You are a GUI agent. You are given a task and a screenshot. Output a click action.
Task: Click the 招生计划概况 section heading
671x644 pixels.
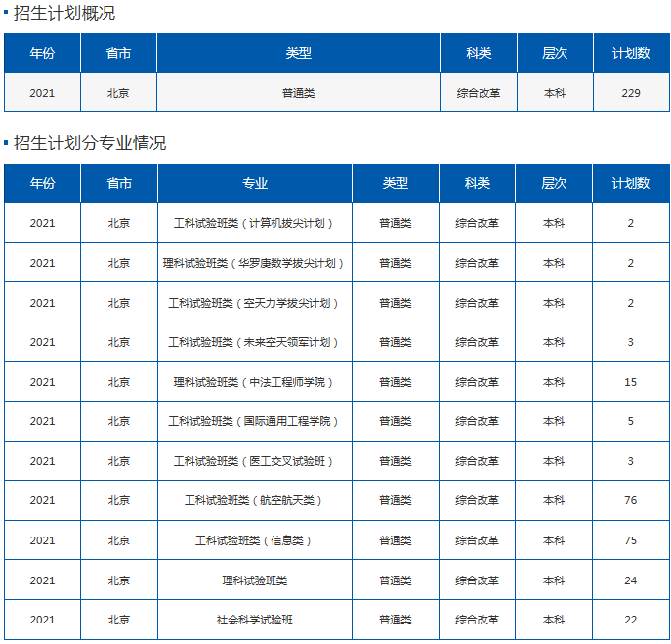click(64, 13)
